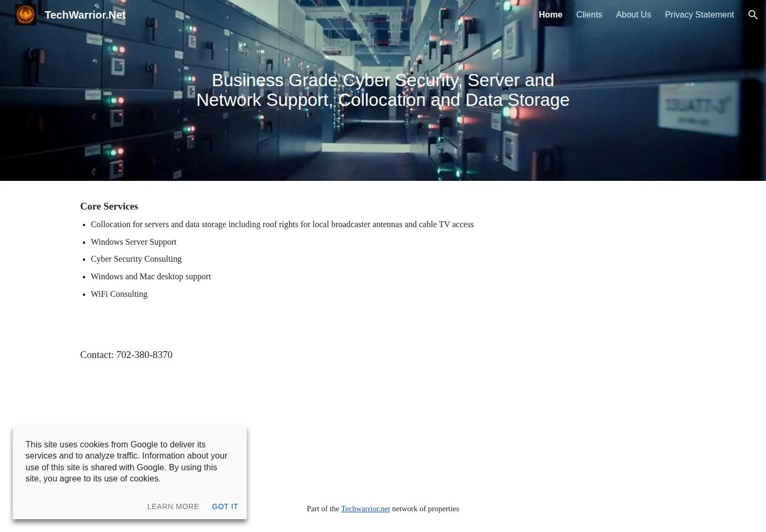The height and width of the screenshot is (532, 766).
Task: Open the Clients page
Action: (589, 15)
